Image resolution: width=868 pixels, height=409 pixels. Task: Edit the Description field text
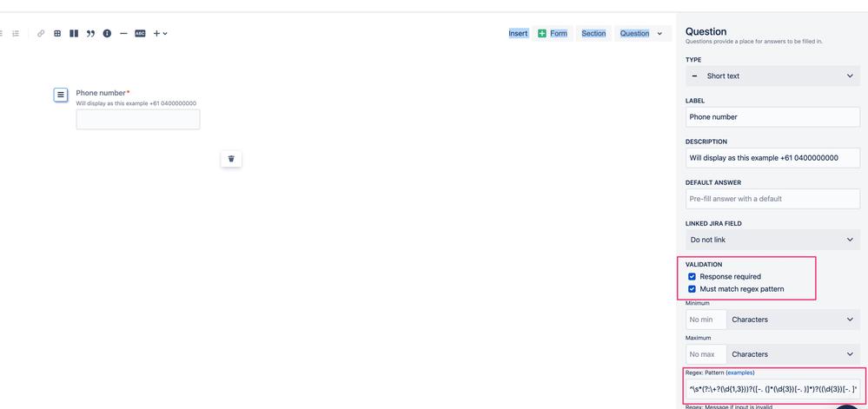772,158
